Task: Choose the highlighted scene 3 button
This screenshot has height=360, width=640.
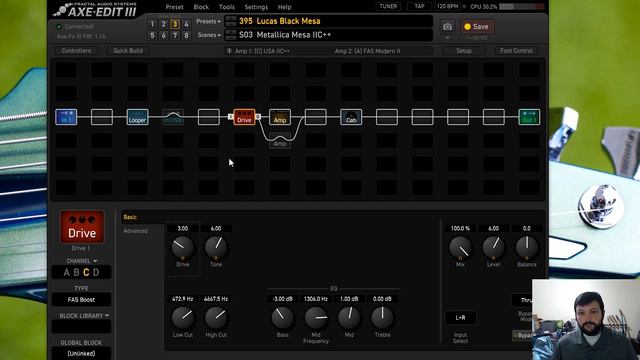Action: pos(175,24)
